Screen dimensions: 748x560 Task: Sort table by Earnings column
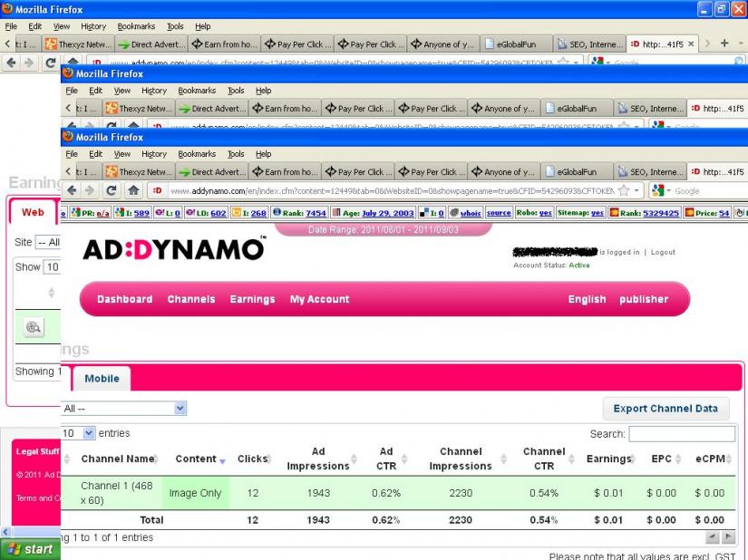click(x=610, y=459)
